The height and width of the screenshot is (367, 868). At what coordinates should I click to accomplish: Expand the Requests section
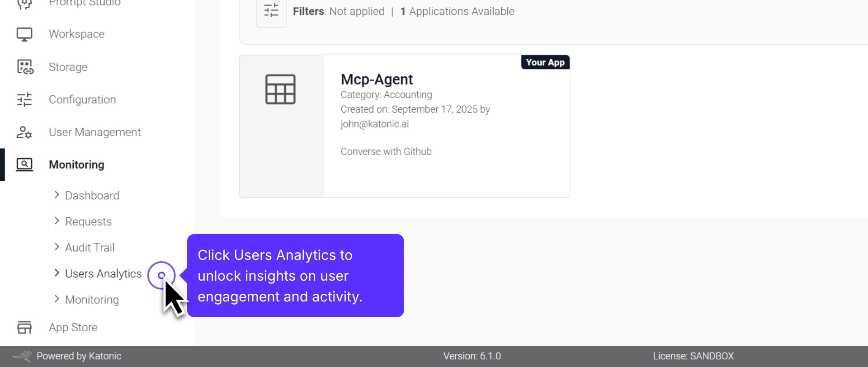(x=57, y=221)
